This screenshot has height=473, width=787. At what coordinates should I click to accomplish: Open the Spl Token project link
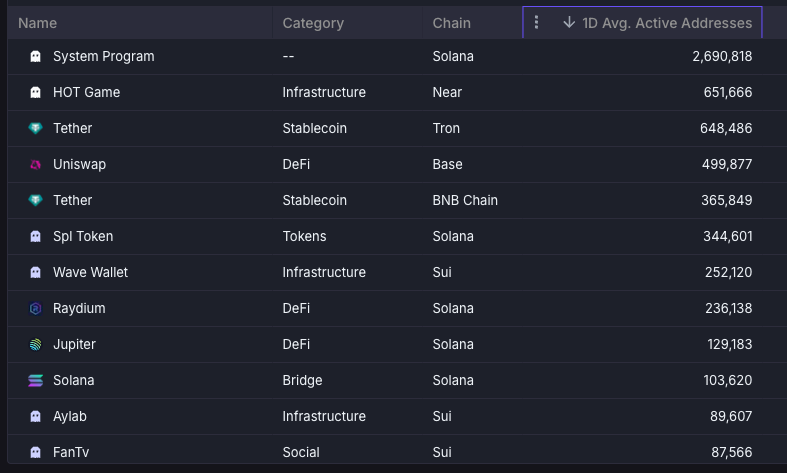83,236
